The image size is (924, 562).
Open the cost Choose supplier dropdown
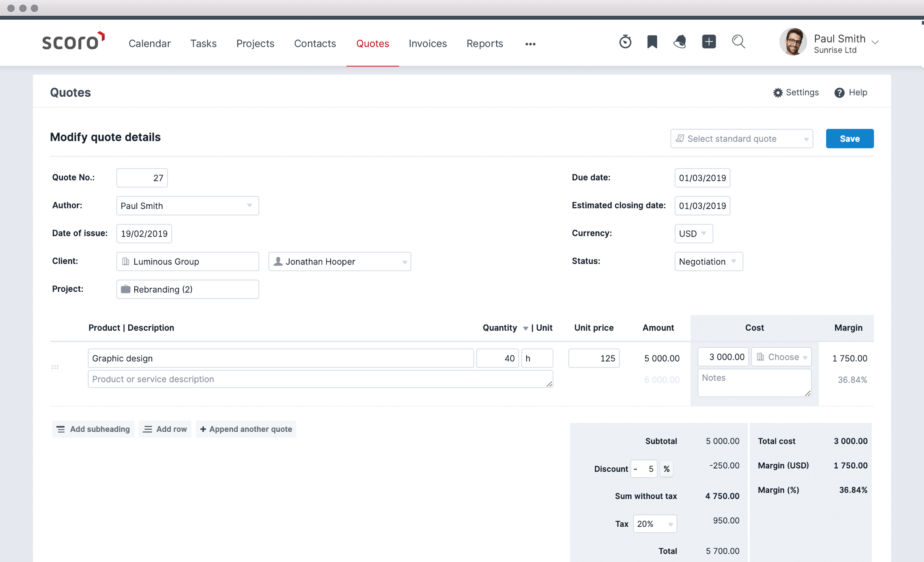(781, 357)
